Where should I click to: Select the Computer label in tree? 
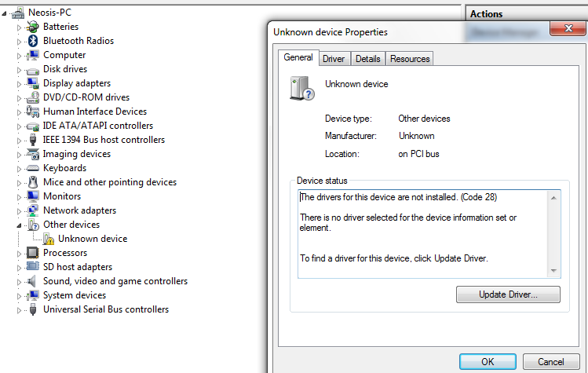click(64, 55)
